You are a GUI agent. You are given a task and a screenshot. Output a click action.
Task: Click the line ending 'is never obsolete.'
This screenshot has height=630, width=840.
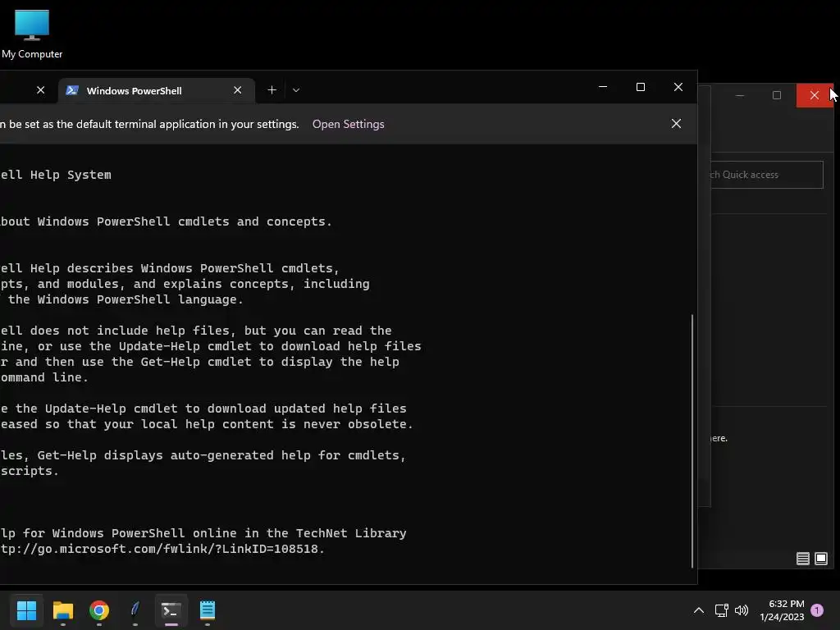coord(207,424)
